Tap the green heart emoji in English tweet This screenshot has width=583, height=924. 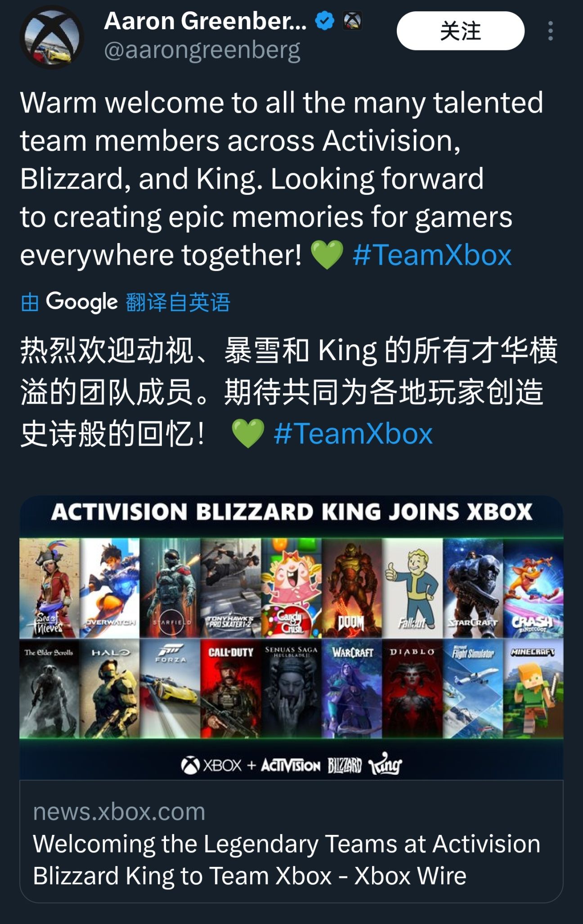tap(327, 255)
